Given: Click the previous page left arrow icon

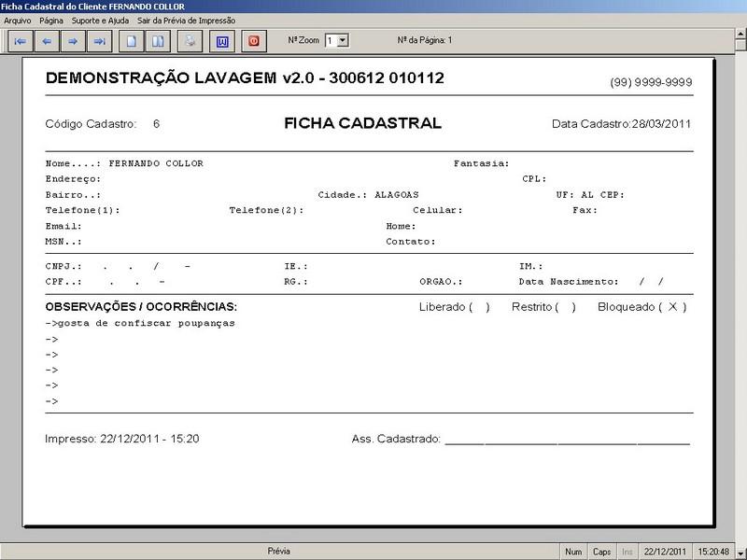Looking at the screenshot, I should click(47, 41).
